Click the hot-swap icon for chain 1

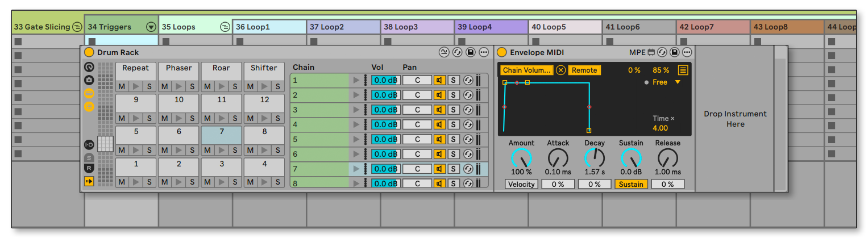(468, 80)
